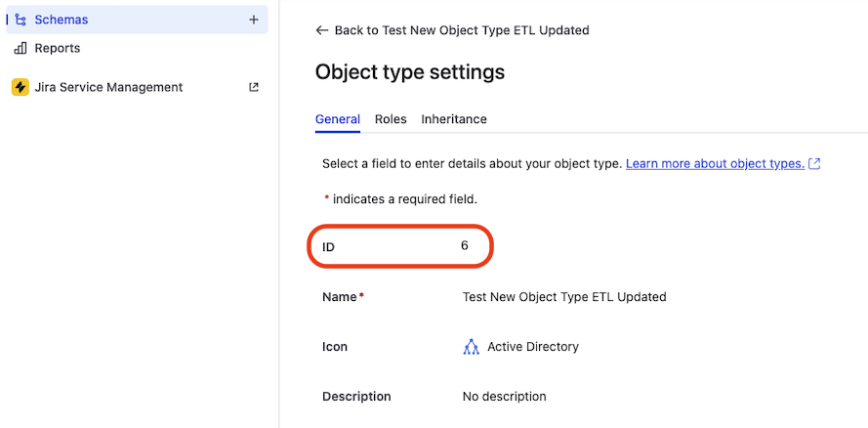The width and height of the screenshot is (868, 428).
Task: Click external link icon after Learn more
Action: [815, 164]
